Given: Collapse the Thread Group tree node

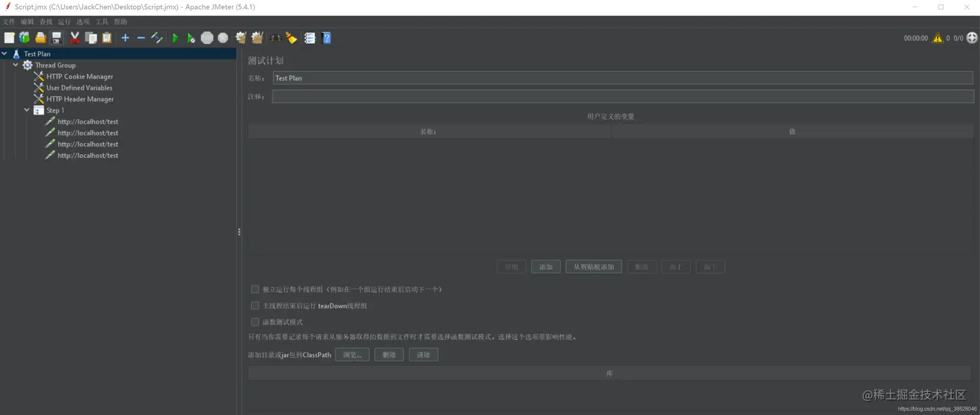Looking at the screenshot, I should (x=15, y=65).
